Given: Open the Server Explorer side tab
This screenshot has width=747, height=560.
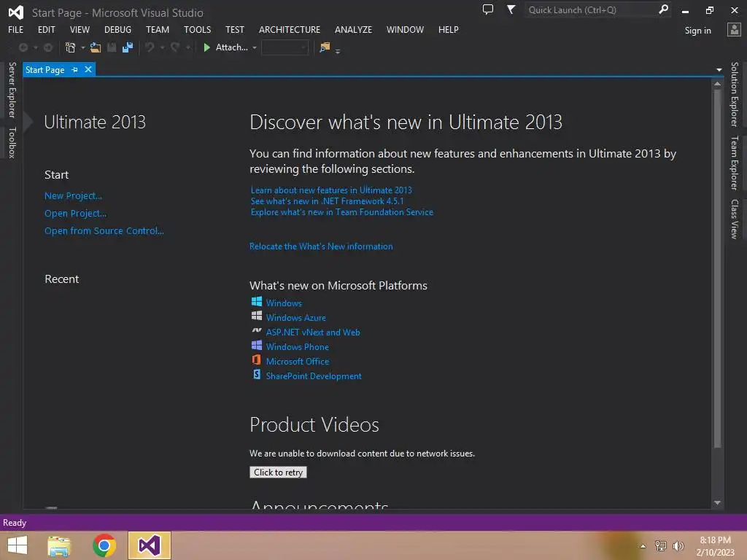Looking at the screenshot, I should [x=12, y=90].
